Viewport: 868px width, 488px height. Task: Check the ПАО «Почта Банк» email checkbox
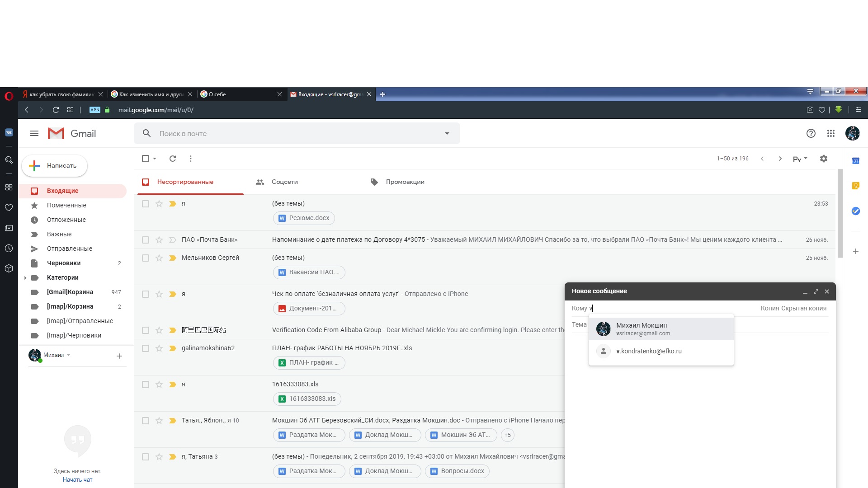click(x=146, y=240)
